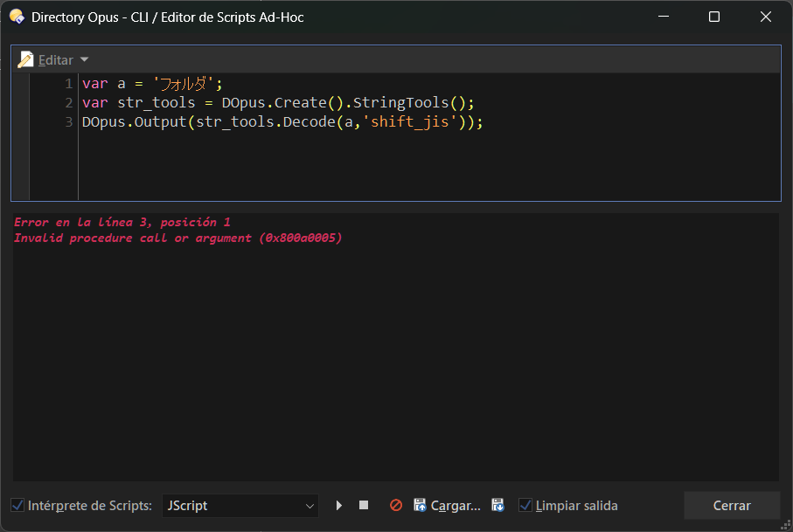Click the Directory Opus title bar icon
793x532 pixels.
coord(17,17)
